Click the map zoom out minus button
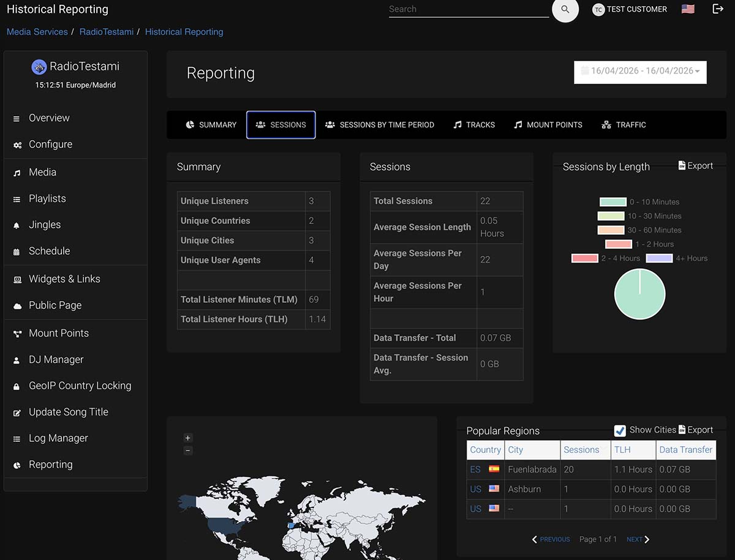The image size is (735, 560). [x=188, y=450]
